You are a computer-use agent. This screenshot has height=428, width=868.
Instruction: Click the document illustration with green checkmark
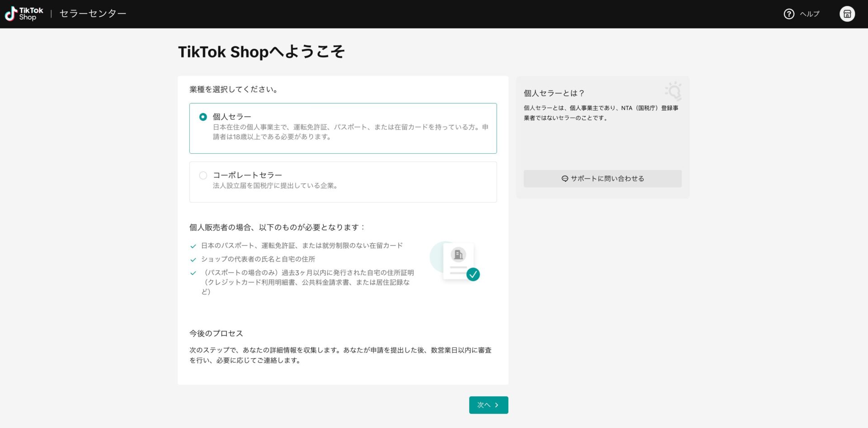(x=458, y=261)
